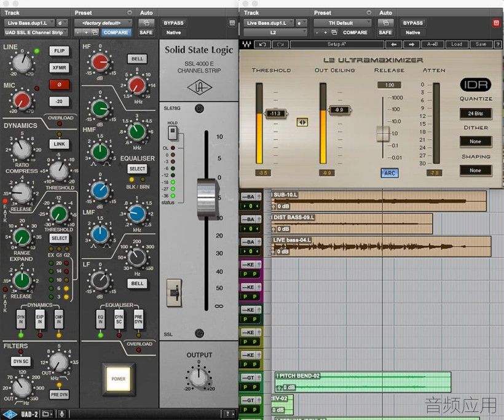Open the UAD SSL E Channel Strip plugin selector
The height and width of the screenshot is (420, 504).
36,33
